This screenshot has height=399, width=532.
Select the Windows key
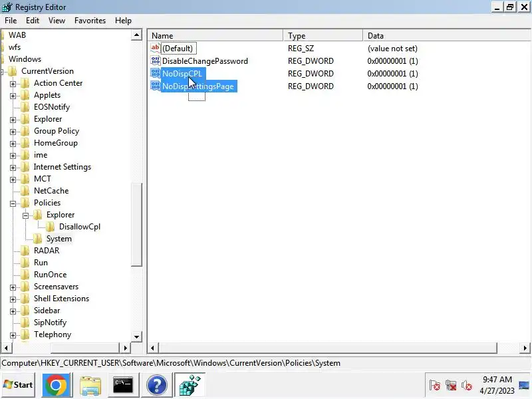25,59
